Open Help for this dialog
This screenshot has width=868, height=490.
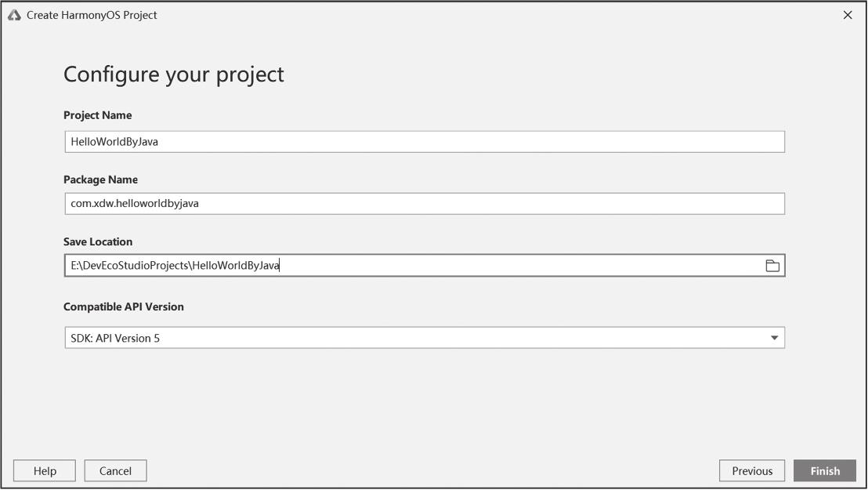[45, 471]
